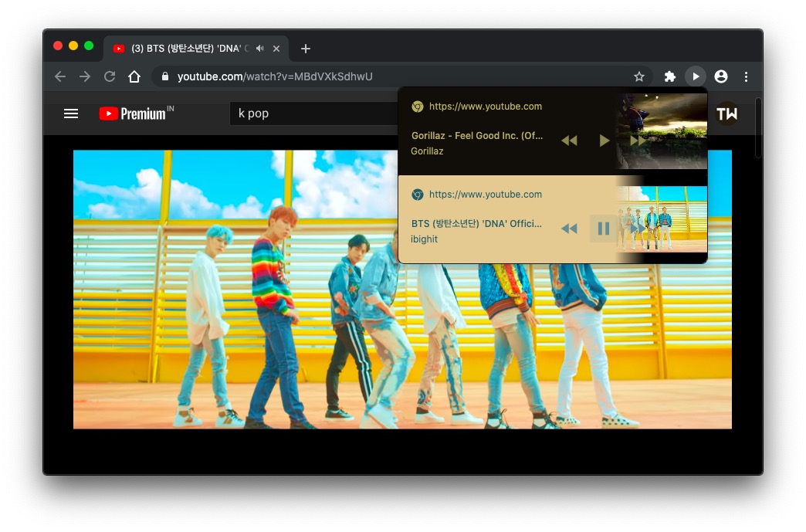Play the Gorillaz Feel Good Inc. track
806x532 pixels.
coord(604,141)
